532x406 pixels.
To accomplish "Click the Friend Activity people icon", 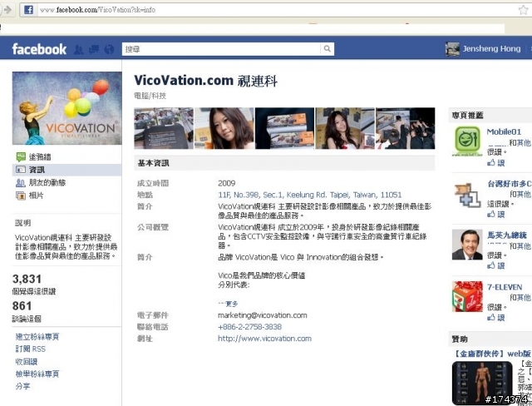I will point(21,183).
